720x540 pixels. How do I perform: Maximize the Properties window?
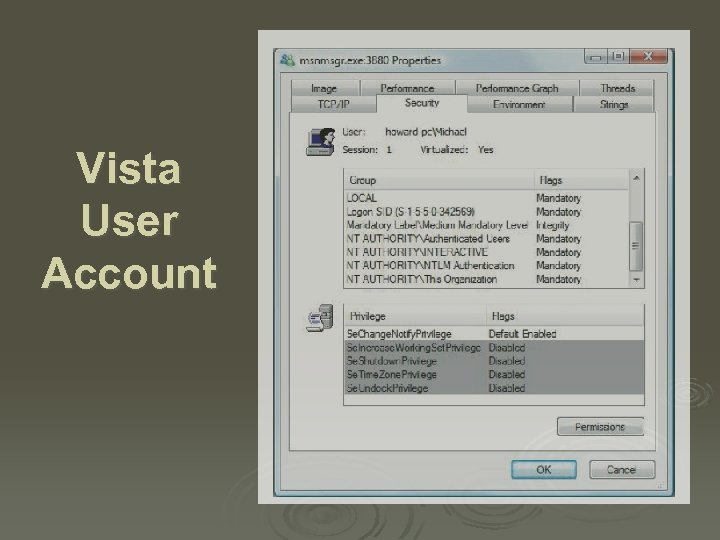619,56
